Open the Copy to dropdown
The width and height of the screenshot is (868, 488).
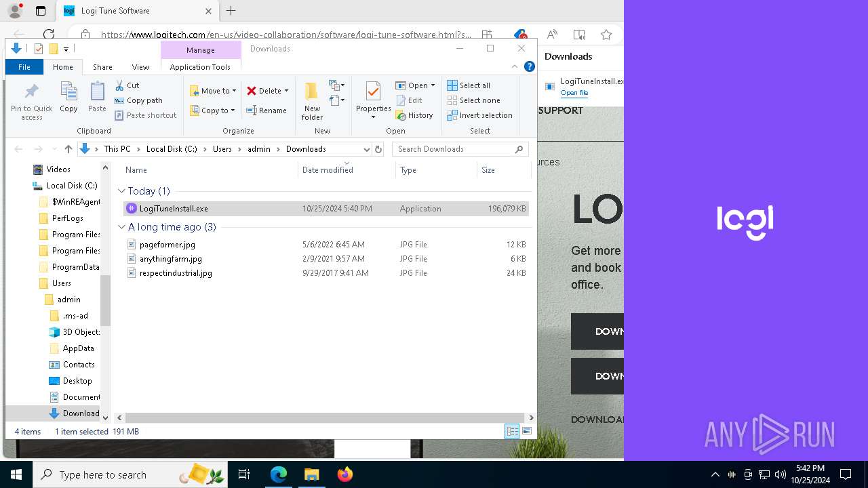click(x=213, y=110)
